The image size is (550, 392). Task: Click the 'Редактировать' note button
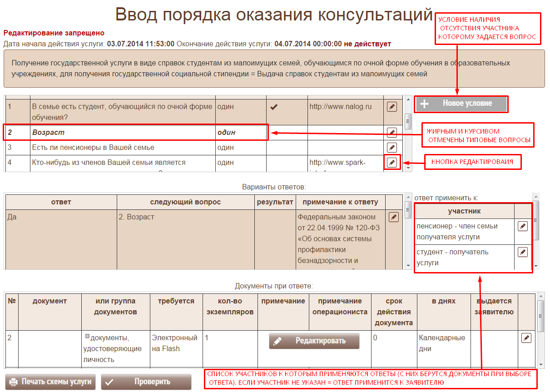pos(314,341)
